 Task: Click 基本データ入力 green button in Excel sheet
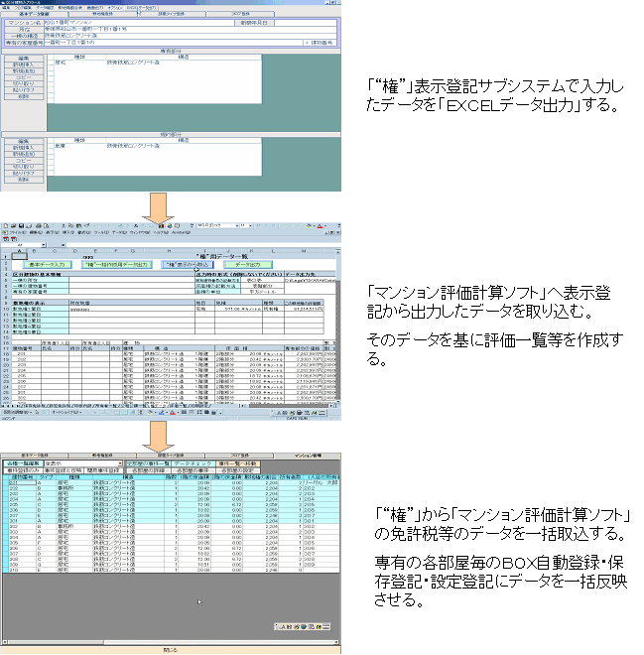pyautogui.click(x=48, y=265)
